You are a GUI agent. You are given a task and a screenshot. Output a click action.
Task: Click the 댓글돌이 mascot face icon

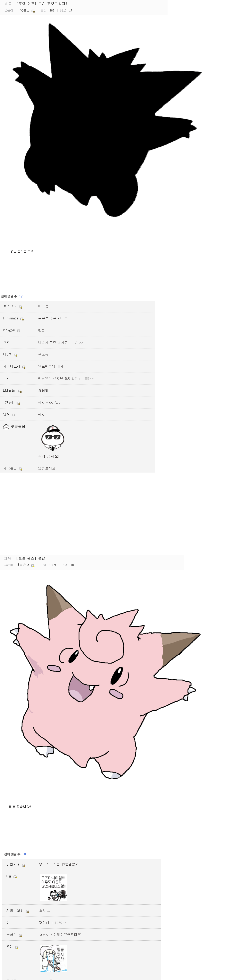[6, 427]
